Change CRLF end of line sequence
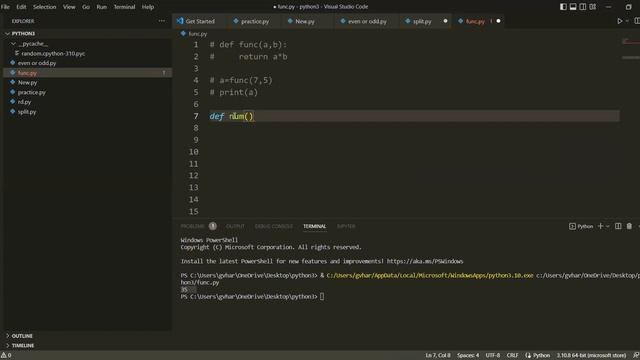 [512, 356]
